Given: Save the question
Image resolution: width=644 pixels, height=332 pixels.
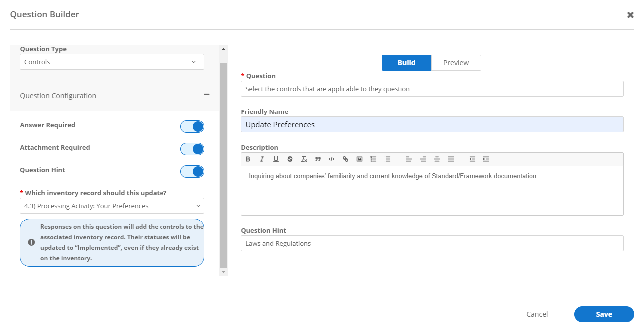Looking at the screenshot, I should 604,314.
